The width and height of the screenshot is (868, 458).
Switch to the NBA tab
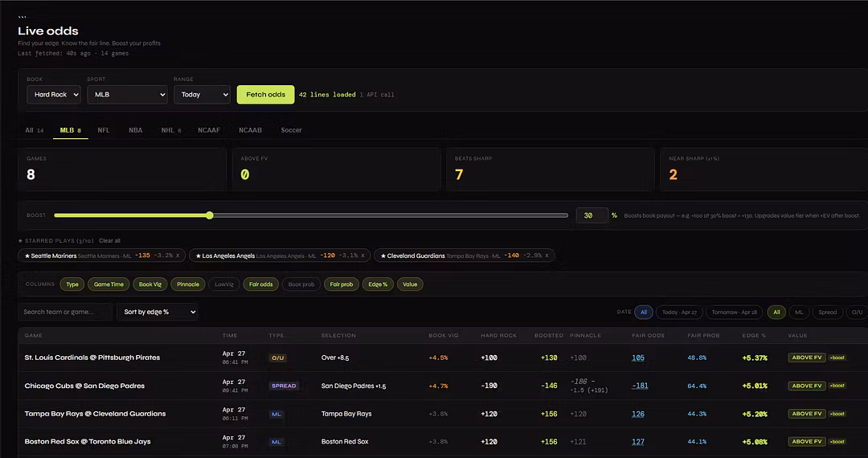136,130
